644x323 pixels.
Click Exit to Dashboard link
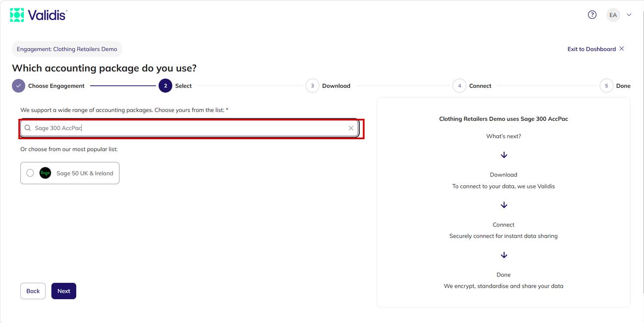pos(596,49)
